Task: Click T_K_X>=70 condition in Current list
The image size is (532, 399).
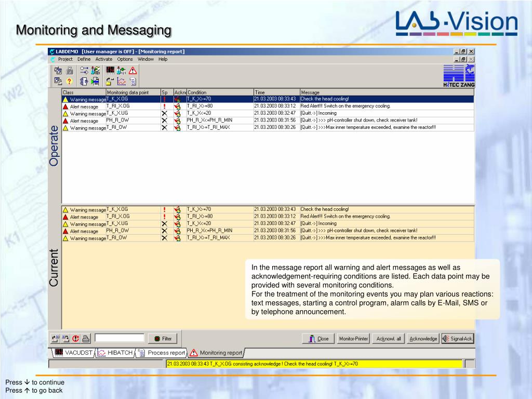Action: [x=199, y=209]
